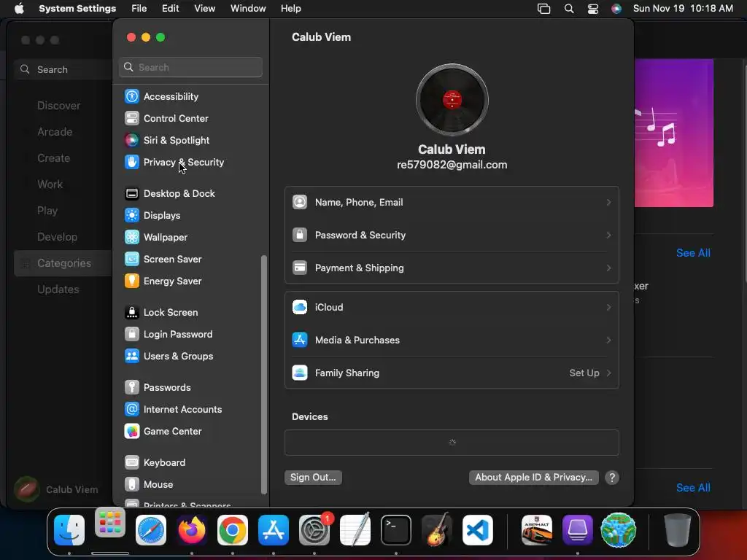Open Terminal from the Dock
This screenshot has width=747, height=560.
click(396, 530)
